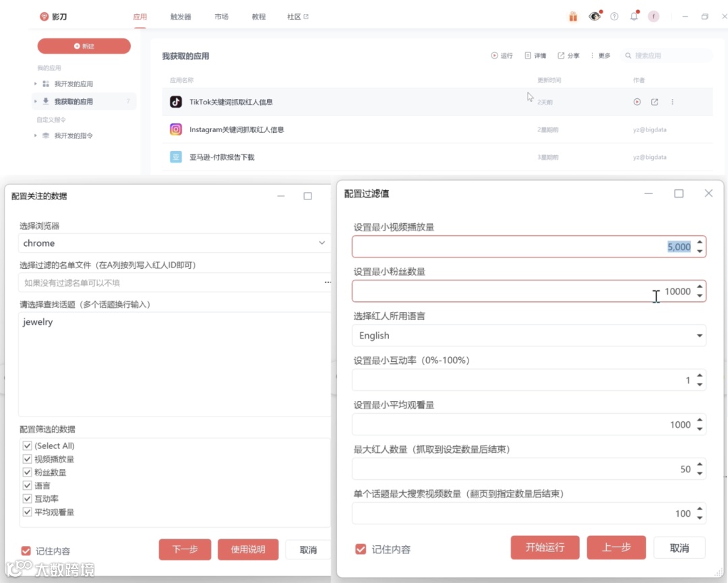
Task: Maximize the 配置关注的数据 dialog
Action: click(307, 196)
